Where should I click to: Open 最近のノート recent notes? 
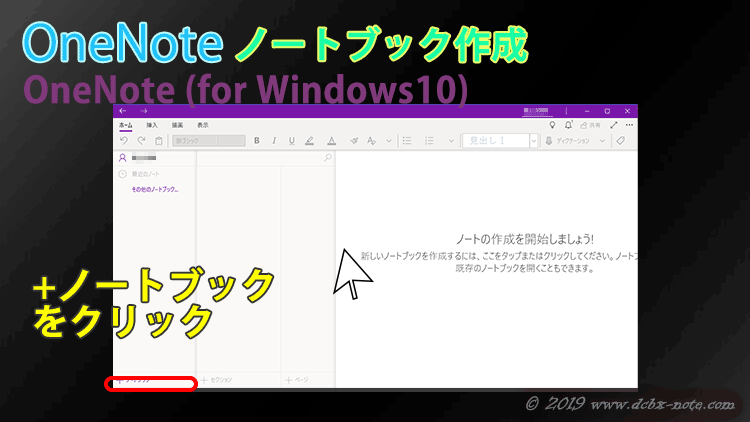(x=139, y=174)
